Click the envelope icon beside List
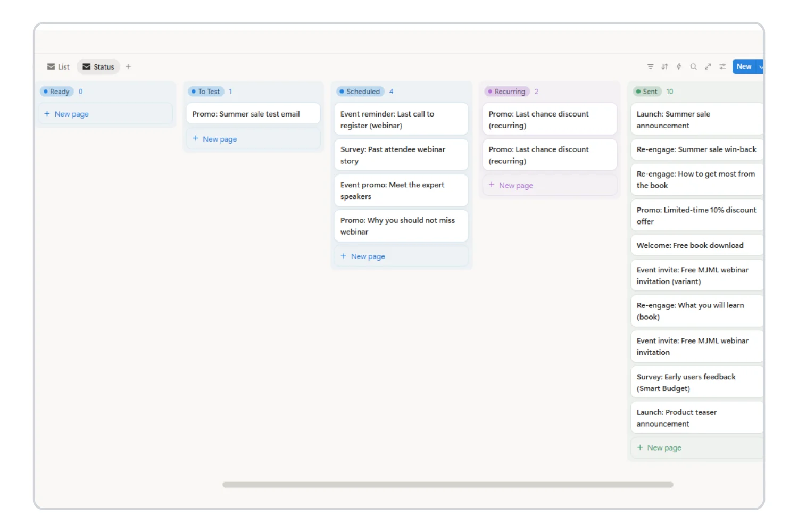798x532 pixels. click(x=51, y=66)
